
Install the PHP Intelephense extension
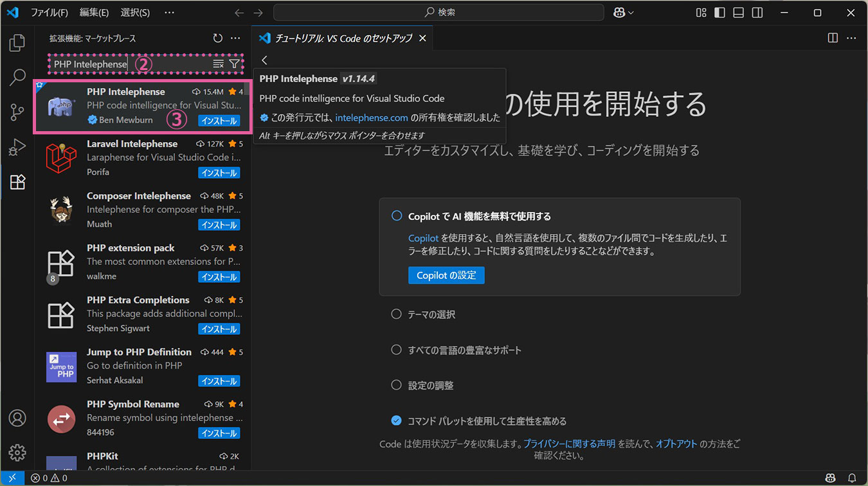[219, 121]
